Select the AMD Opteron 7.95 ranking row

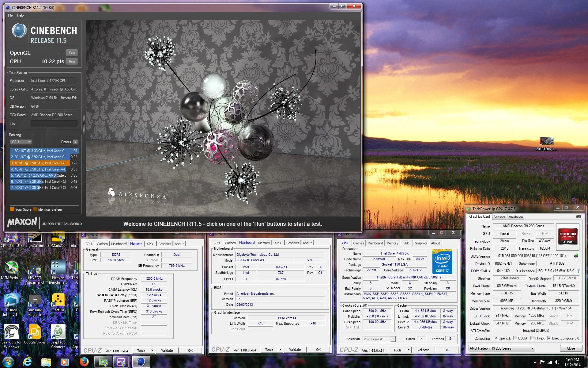pyautogui.click(x=44, y=175)
